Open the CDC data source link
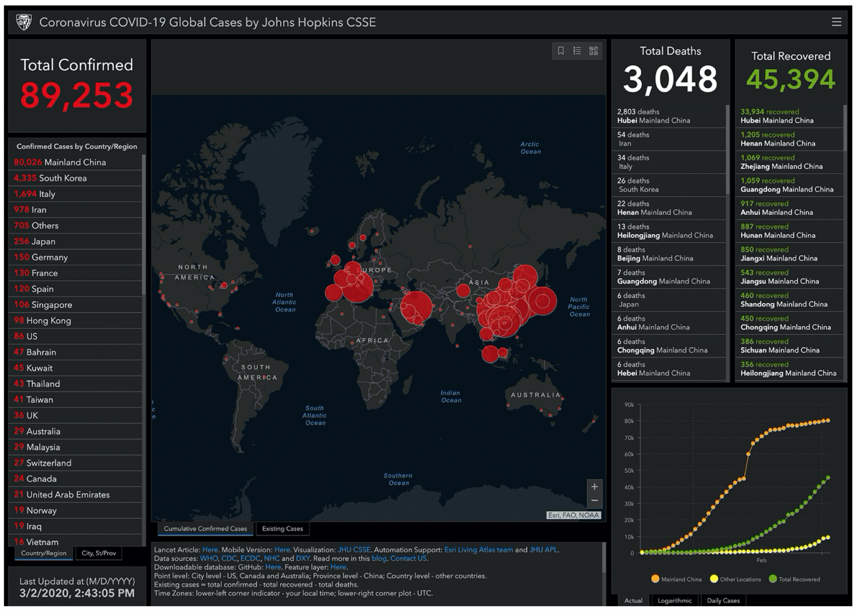 (229, 559)
